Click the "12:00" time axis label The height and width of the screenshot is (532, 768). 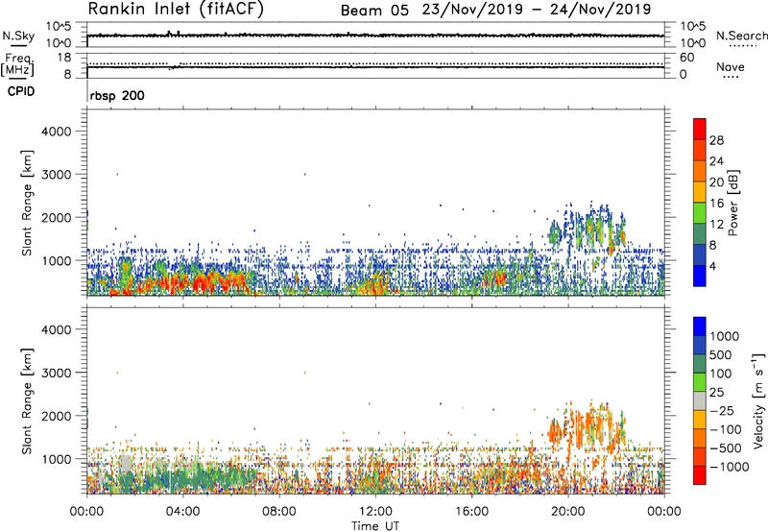pos(375,512)
